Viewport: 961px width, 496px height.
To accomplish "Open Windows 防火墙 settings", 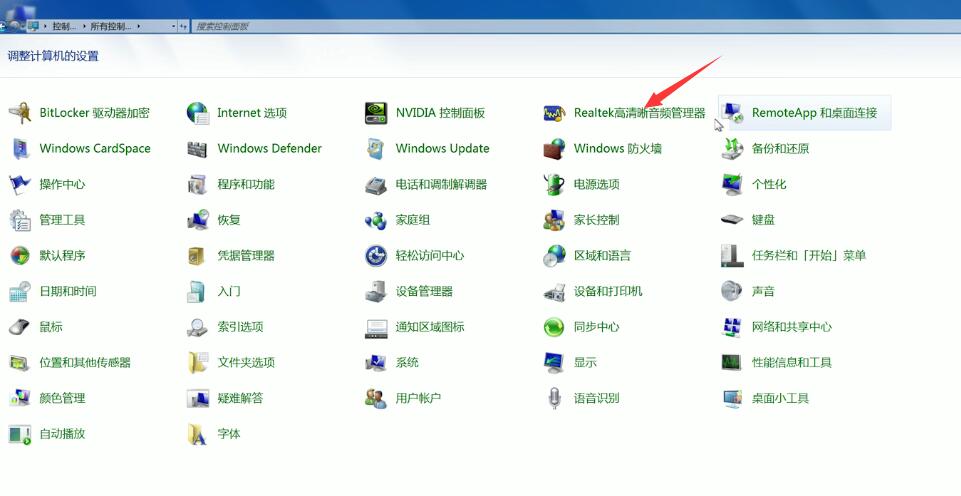I will pos(602,148).
